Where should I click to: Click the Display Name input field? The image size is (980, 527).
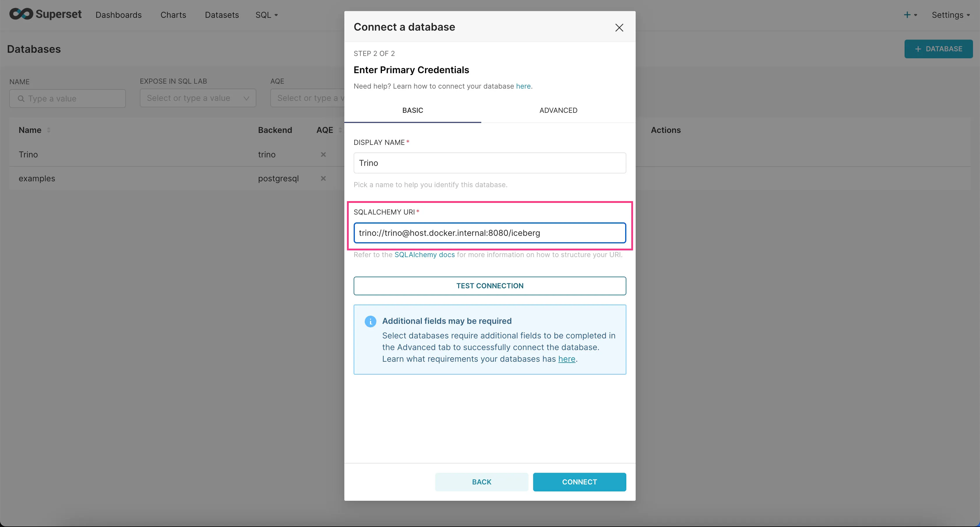(x=490, y=163)
